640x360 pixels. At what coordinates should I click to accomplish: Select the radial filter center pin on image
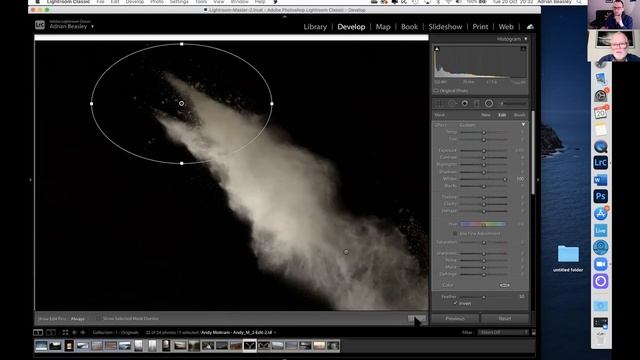click(181, 104)
